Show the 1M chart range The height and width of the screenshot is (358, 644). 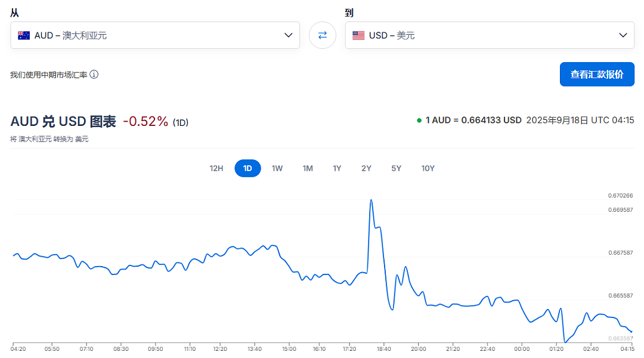(308, 168)
